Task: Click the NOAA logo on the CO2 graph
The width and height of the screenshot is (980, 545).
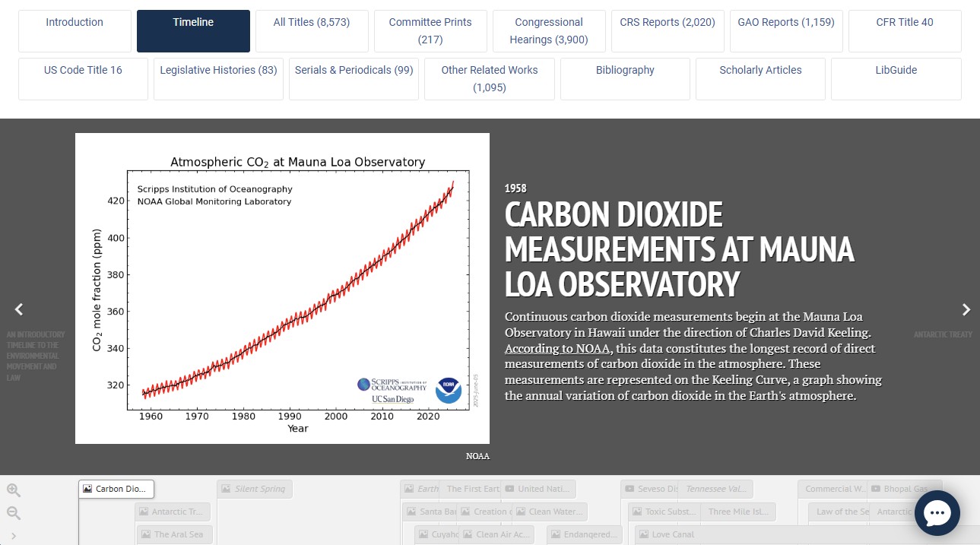Action: coord(448,390)
